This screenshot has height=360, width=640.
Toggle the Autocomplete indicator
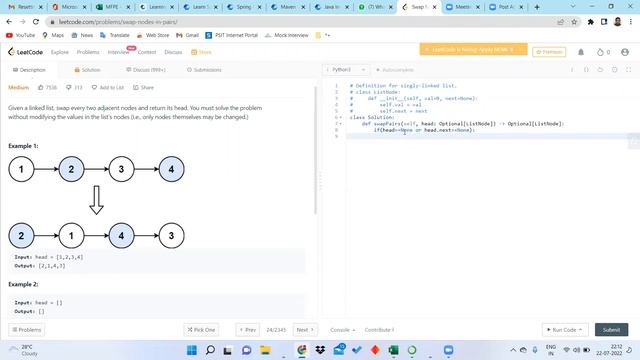click(x=394, y=70)
